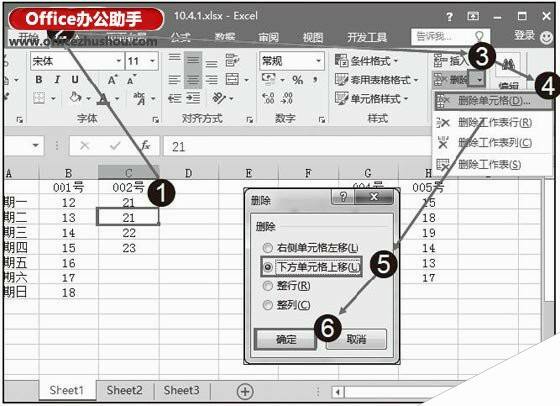Click the fill color bucket icon

pos(75,97)
